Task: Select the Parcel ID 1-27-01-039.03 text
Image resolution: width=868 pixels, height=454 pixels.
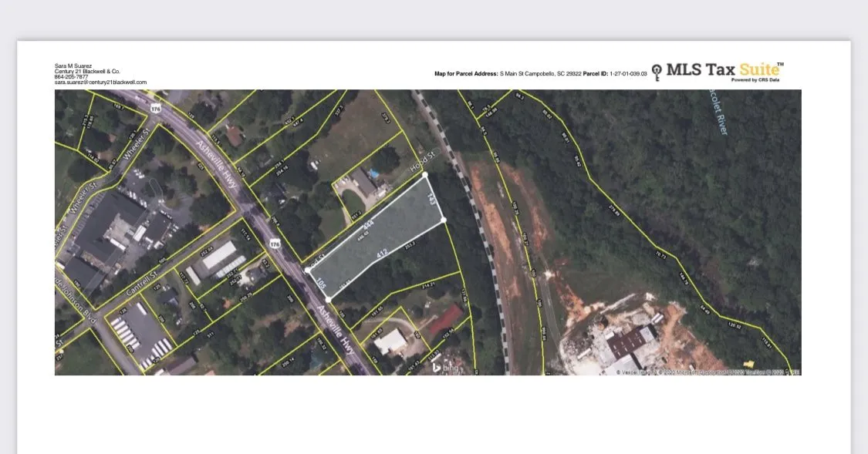Action: pyautogui.click(x=625, y=74)
